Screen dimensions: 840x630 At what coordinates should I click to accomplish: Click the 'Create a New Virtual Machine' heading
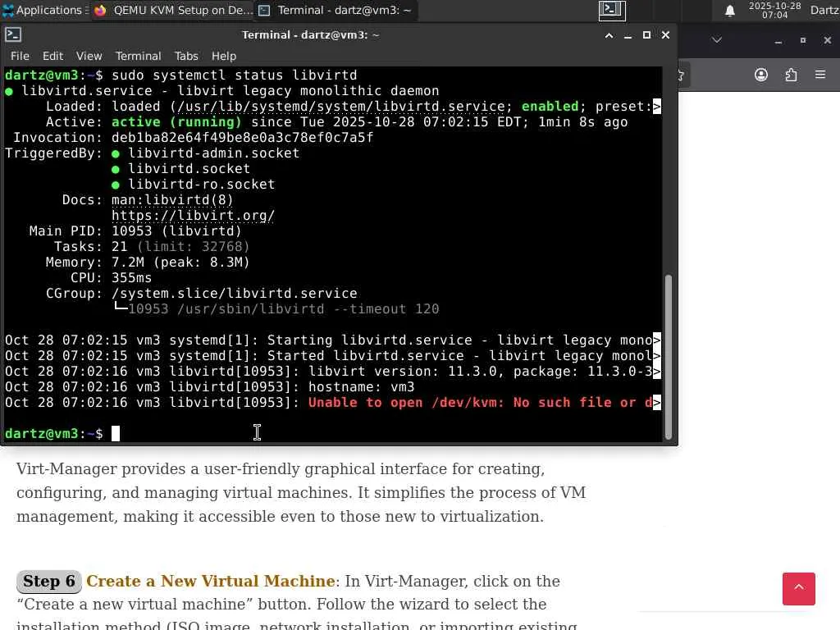point(211,582)
